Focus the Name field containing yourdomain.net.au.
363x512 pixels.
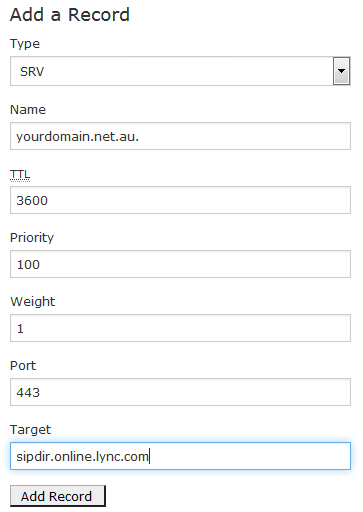click(180, 136)
